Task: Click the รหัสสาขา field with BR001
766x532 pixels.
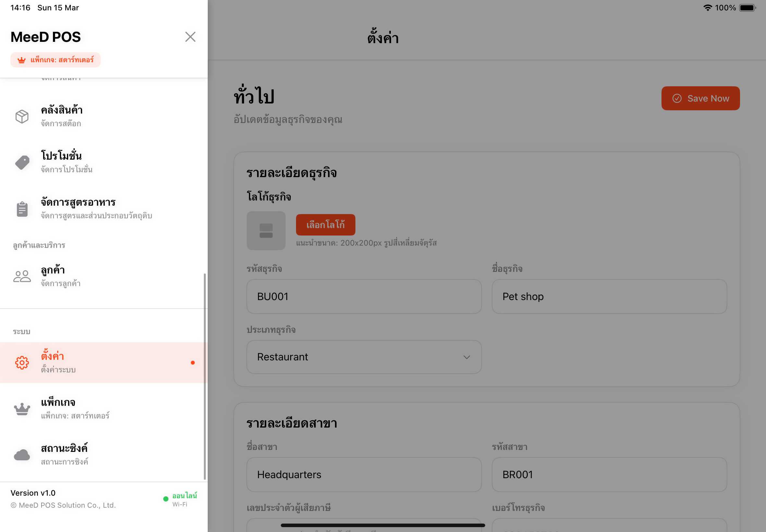Action: (609, 474)
